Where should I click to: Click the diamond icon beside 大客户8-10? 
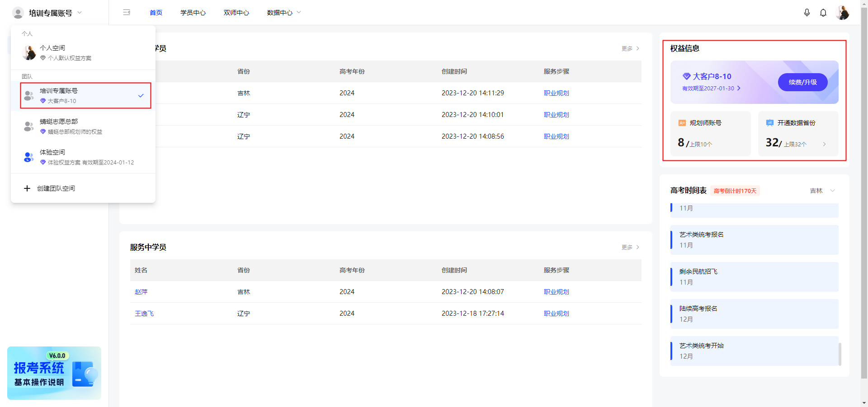pos(686,76)
